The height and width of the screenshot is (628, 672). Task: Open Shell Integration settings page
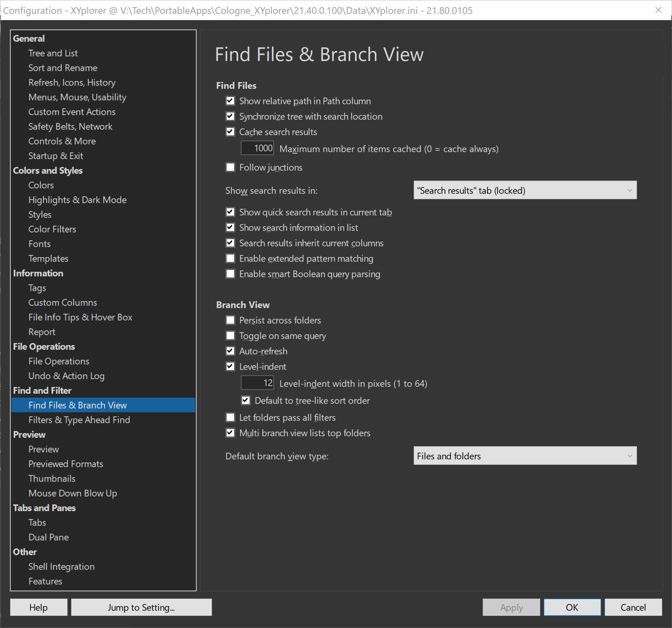click(x=61, y=567)
